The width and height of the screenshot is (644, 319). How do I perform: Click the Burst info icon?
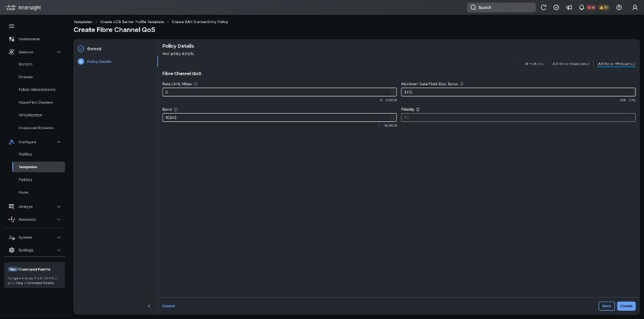click(176, 109)
